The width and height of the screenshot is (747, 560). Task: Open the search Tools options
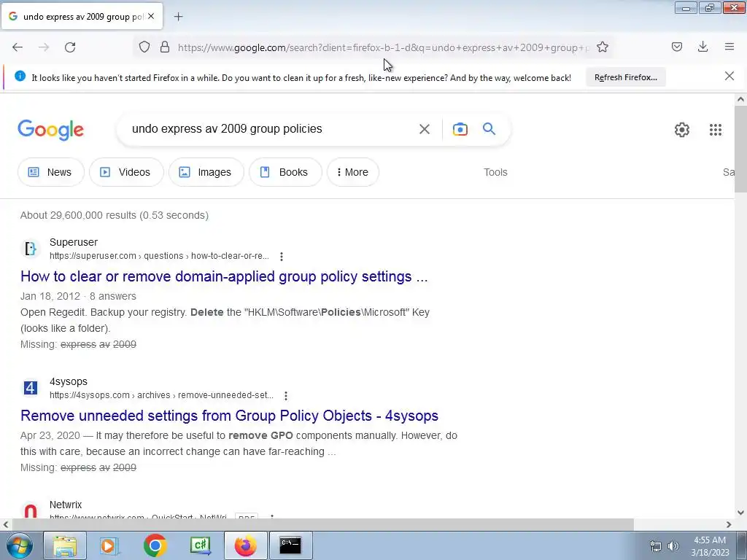click(x=495, y=172)
